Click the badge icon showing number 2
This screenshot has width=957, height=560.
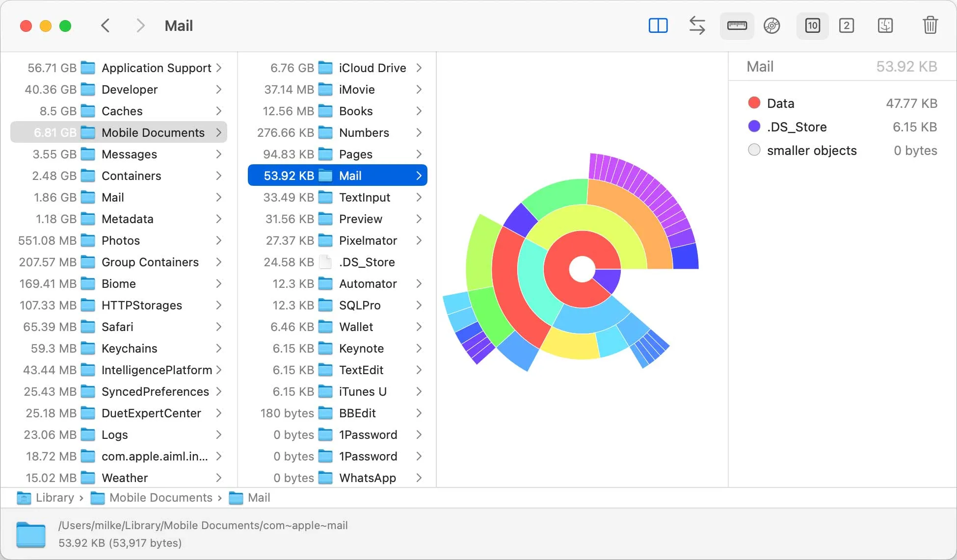point(846,26)
